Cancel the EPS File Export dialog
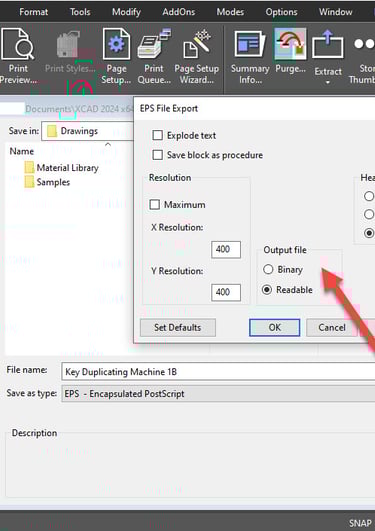This screenshot has height=531, width=375. click(x=332, y=327)
